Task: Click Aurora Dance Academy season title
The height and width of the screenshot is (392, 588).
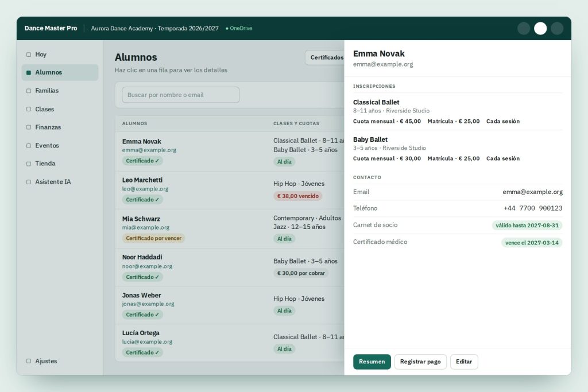Action: (154, 29)
